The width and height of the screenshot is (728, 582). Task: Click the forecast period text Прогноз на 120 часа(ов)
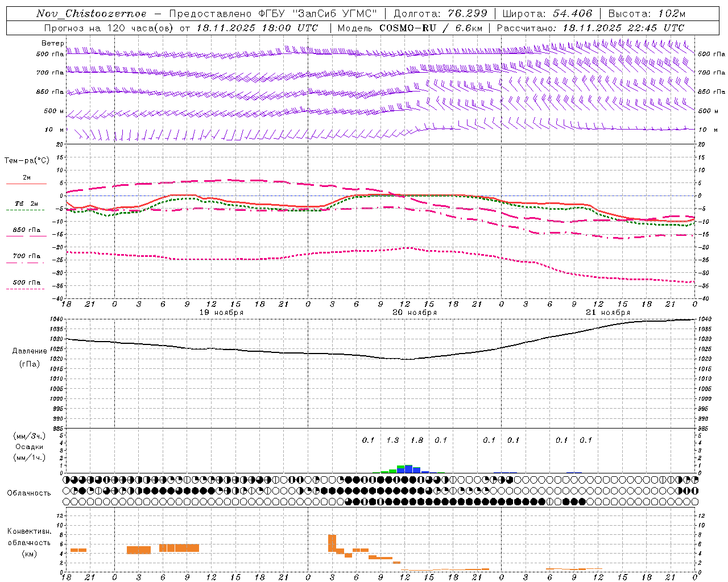pyautogui.click(x=110, y=28)
